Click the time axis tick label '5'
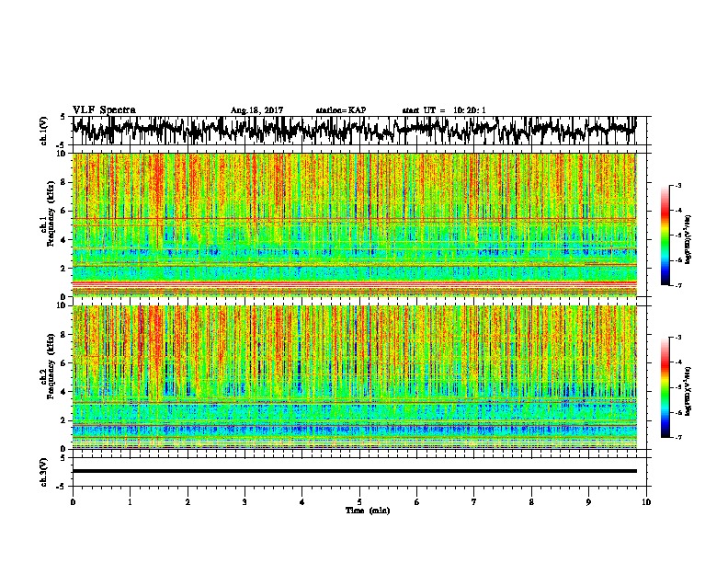Viewport: 728px width, 563px height. pos(359,501)
